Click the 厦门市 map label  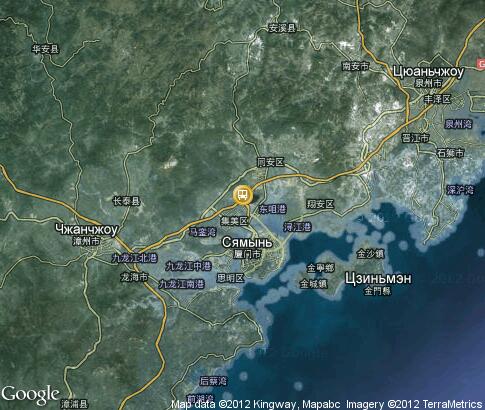(247, 254)
